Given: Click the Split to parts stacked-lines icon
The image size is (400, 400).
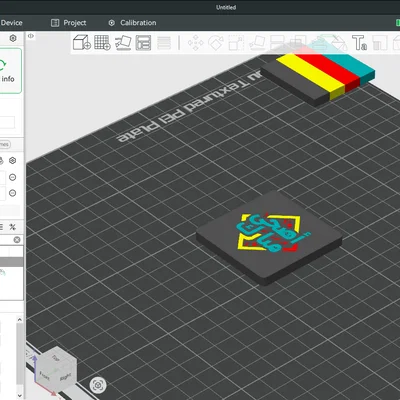Looking at the screenshot, I should pos(164,43).
